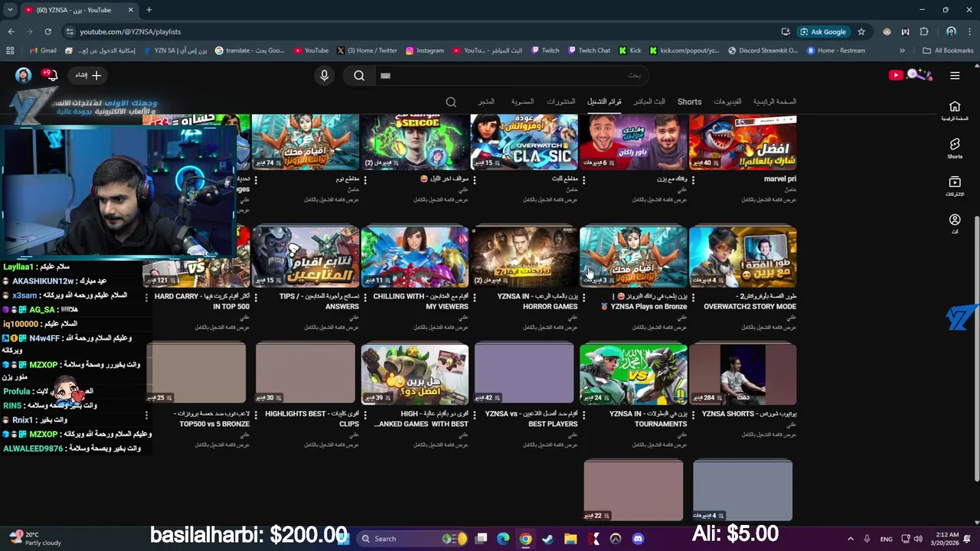Open the YZNSA IN HORROR GAMES thumbnail
980x551 pixels.
tap(524, 256)
